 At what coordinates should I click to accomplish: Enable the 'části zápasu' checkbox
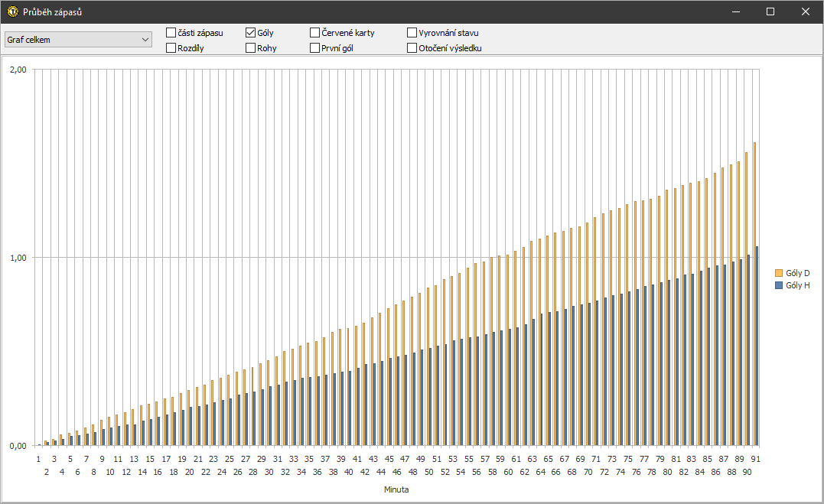point(171,33)
